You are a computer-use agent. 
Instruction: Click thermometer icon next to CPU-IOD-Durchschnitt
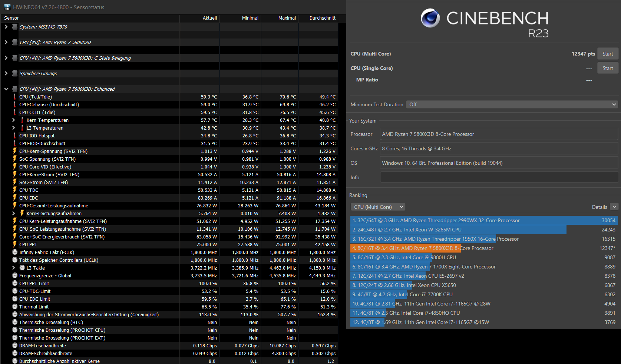tap(15, 143)
